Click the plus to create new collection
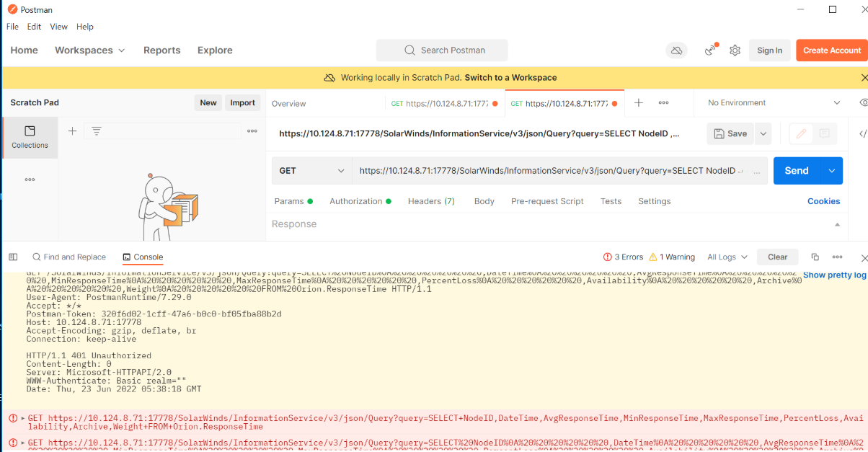 (x=72, y=130)
